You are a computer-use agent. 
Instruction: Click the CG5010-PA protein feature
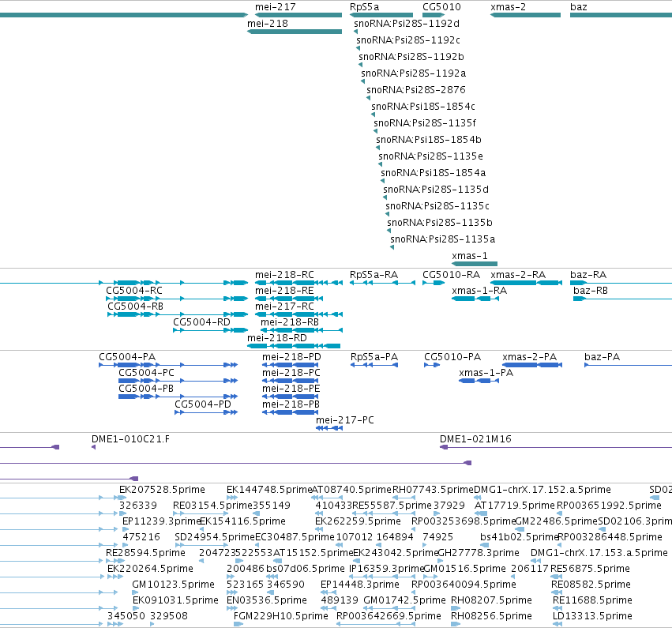(x=432, y=365)
